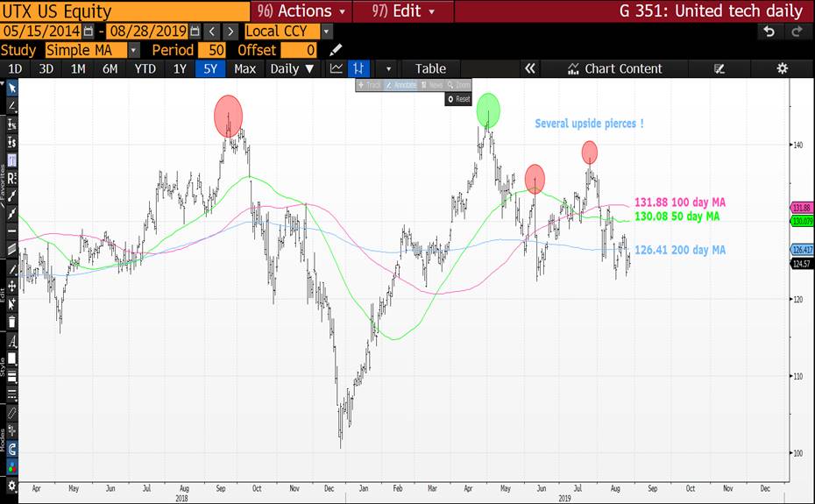Open the 96) Actions menu
815x504 pixels.
coord(301,11)
